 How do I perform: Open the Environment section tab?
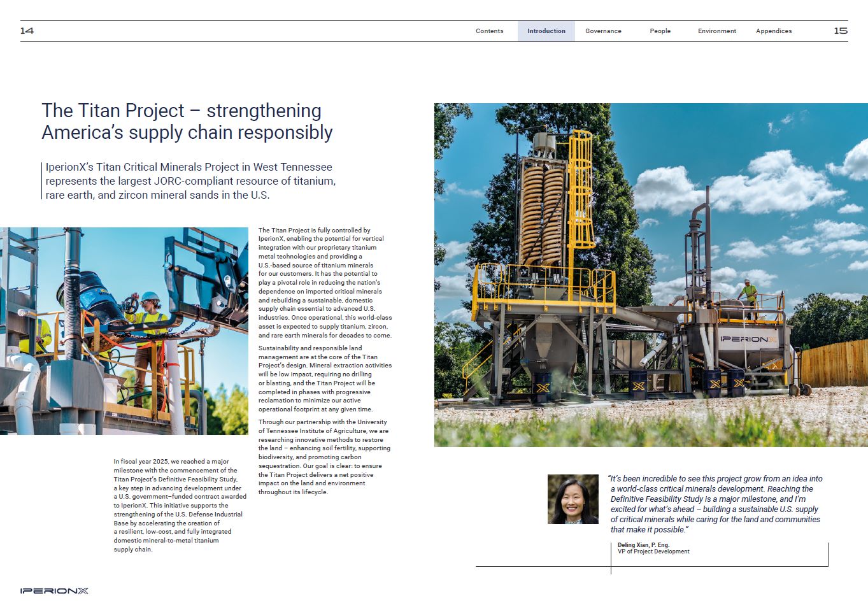(x=716, y=31)
